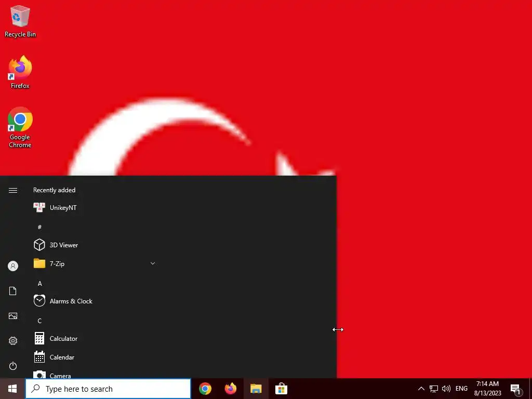Jump to the # letter section header
Image resolution: width=532 pixels, height=399 pixels.
click(39, 227)
